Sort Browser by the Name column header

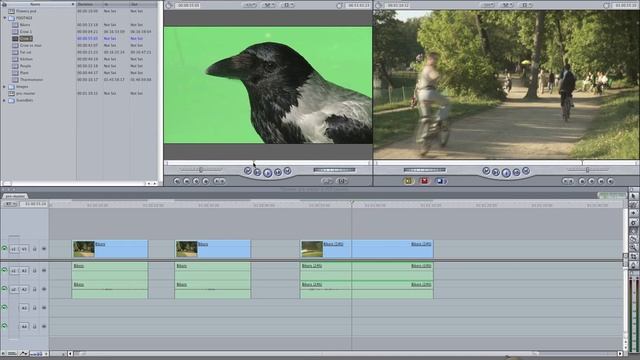point(38,4)
